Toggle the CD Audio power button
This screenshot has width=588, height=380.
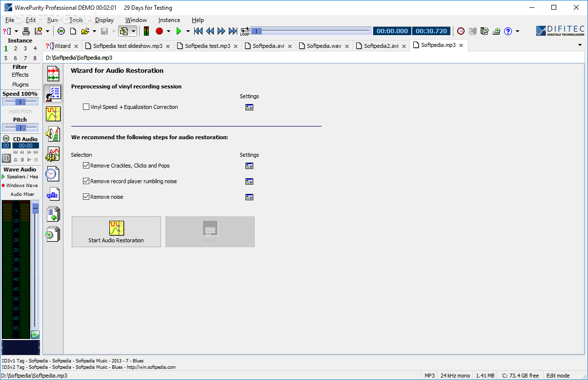click(6, 158)
